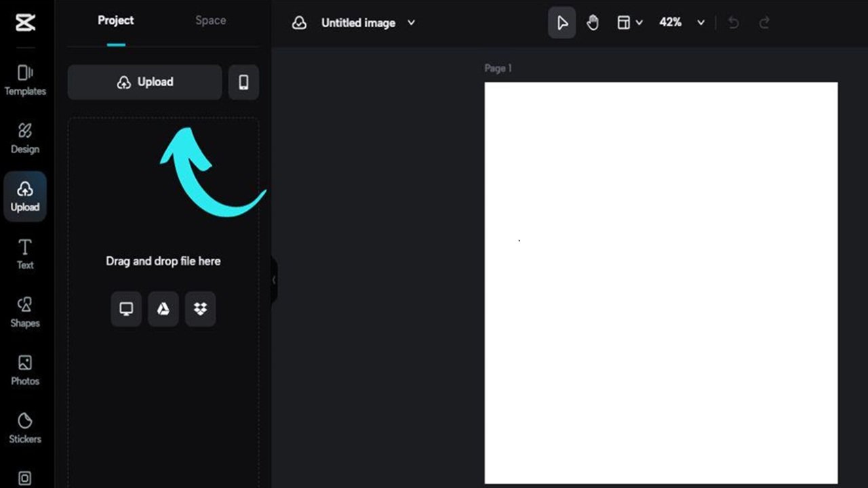Select the Text tool in sidebar
Viewport: 868px width, 488px height.
pos(25,254)
